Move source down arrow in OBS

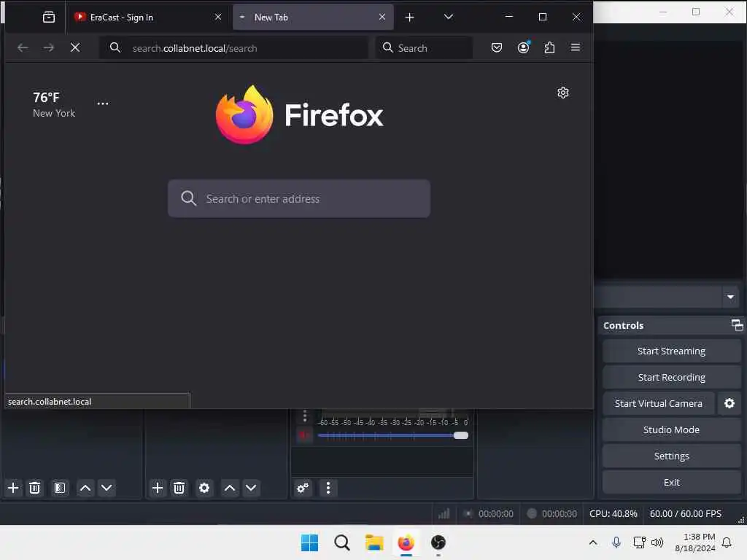coord(251,488)
